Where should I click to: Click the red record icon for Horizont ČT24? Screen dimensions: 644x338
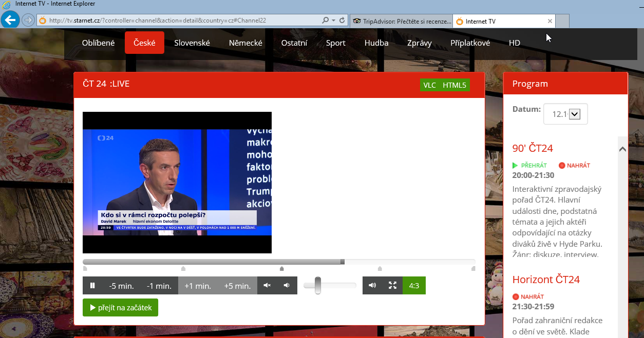click(x=516, y=296)
